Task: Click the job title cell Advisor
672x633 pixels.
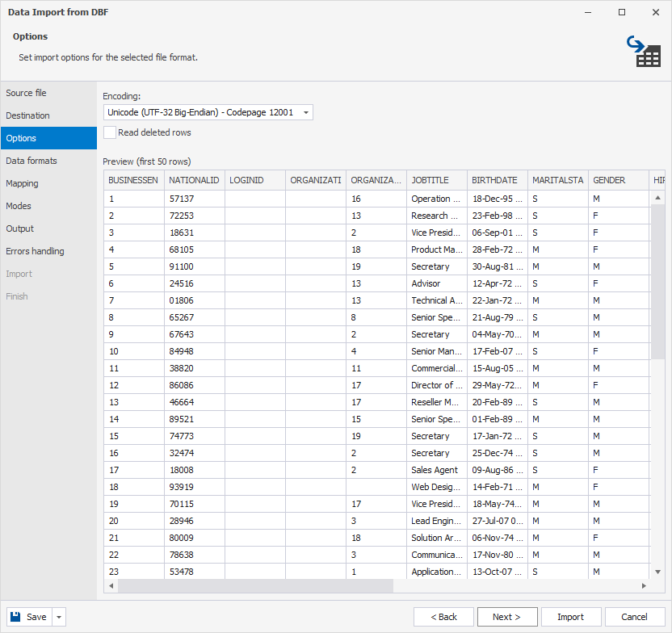Action: pyautogui.click(x=437, y=283)
